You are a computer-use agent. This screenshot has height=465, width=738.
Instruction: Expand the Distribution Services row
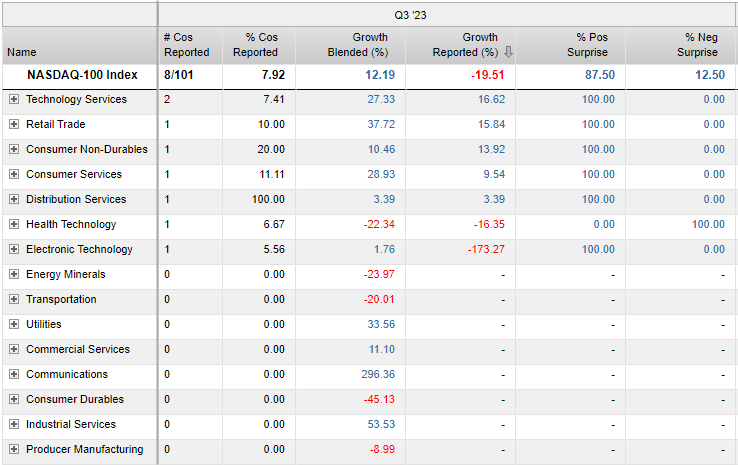[x=14, y=199]
